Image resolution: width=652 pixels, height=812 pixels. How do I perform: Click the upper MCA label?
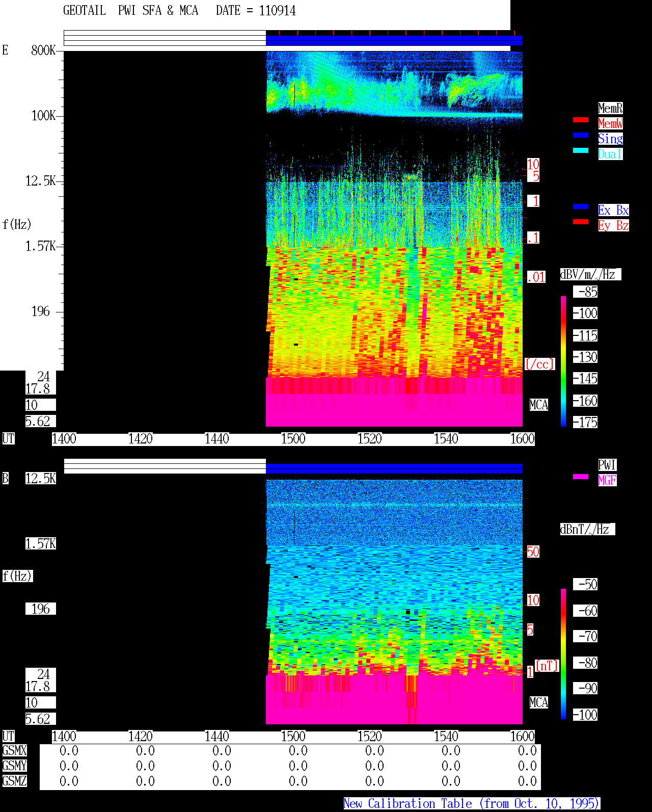point(539,405)
